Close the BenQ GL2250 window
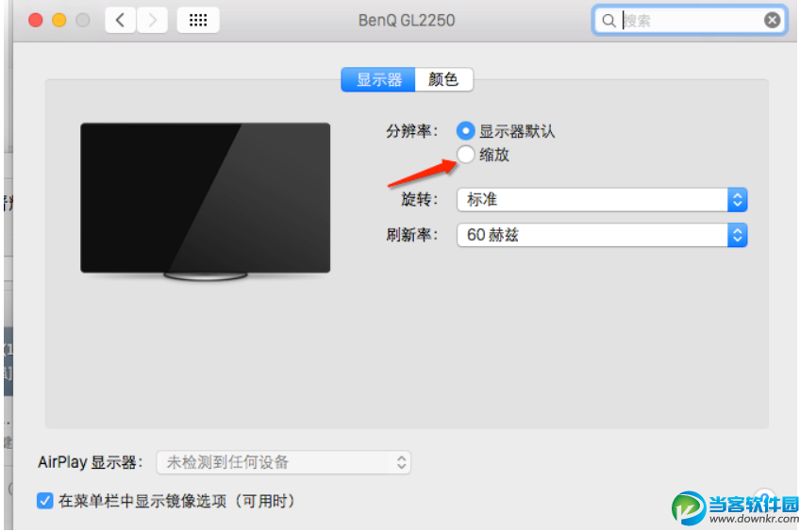The height and width of the screenshot is (532, 800). tap(36, 21)
